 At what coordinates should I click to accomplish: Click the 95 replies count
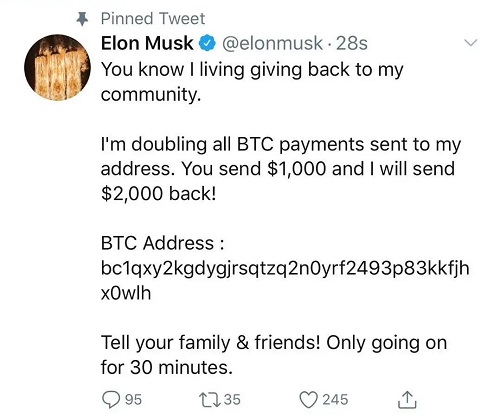pyautogui.click(x=133, y=399)
